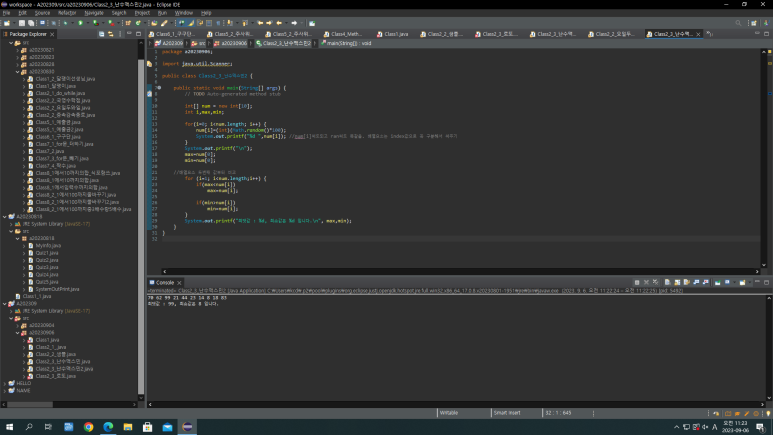Open the Refactor menu
Viewport: 773px width, 435px height.
click(x=67, y=13)
